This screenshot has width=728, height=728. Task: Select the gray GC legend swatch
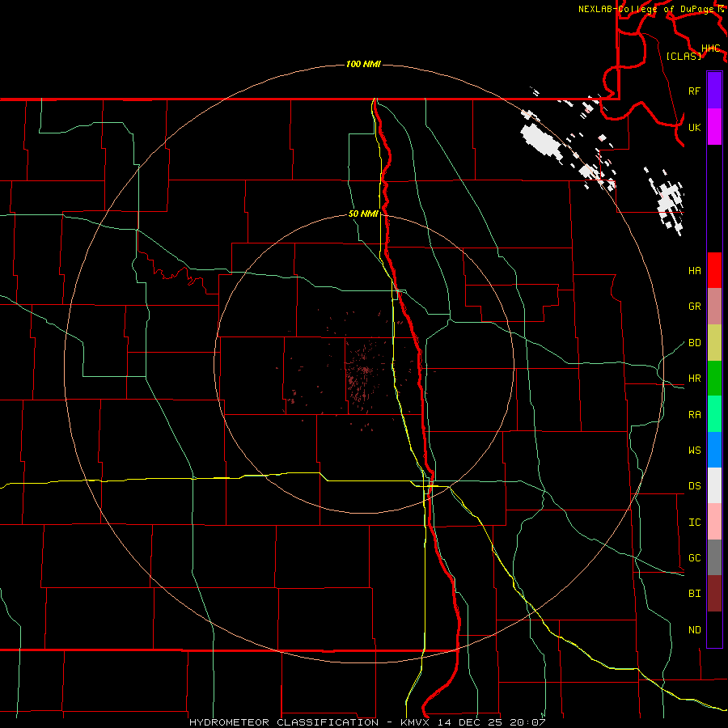714,557
